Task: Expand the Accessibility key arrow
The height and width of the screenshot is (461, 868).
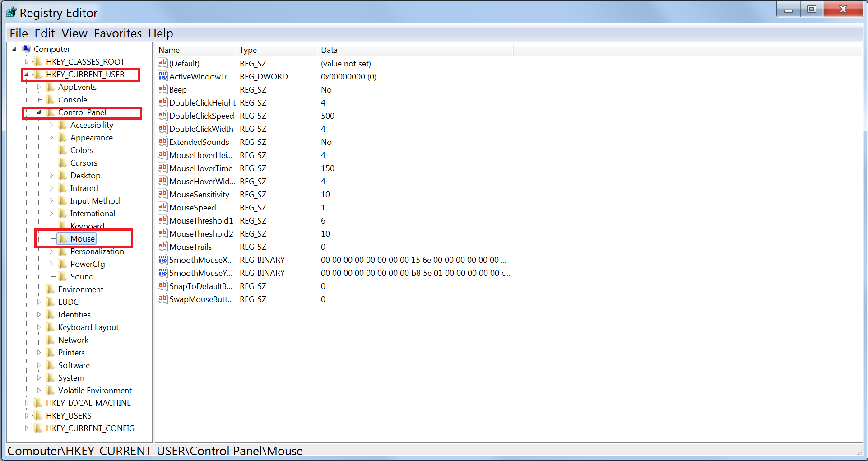Action: (51, 125)
